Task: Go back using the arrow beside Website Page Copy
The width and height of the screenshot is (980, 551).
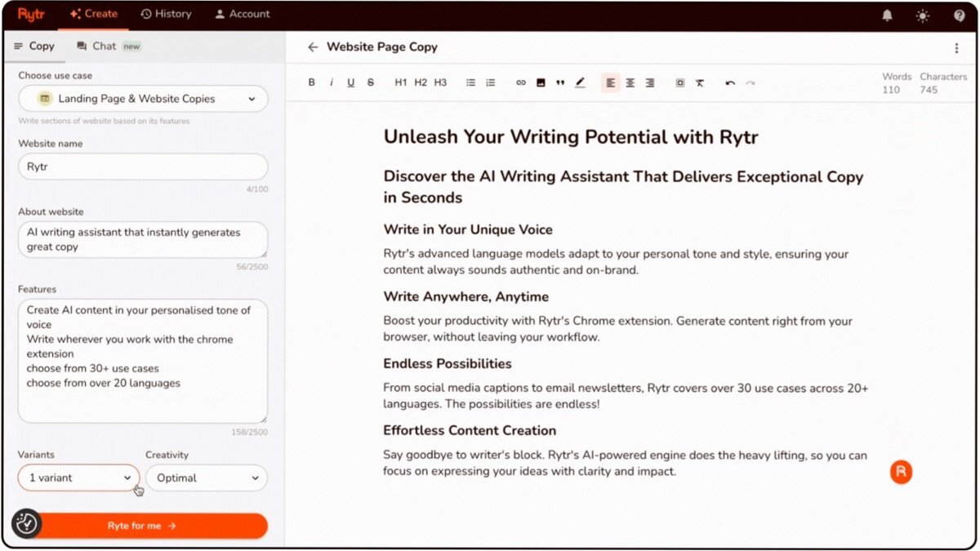Action: click(313, 47)
